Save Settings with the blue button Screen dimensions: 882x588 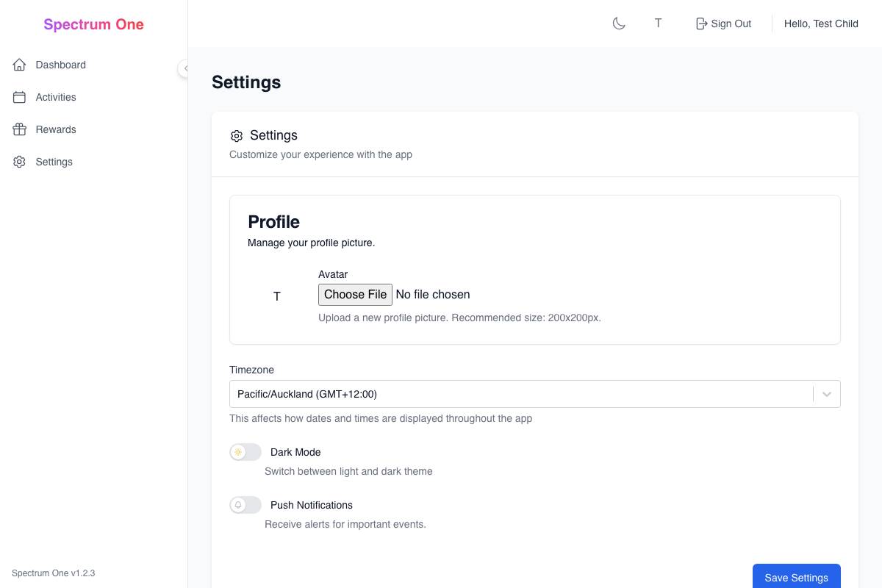click(797, 578)
